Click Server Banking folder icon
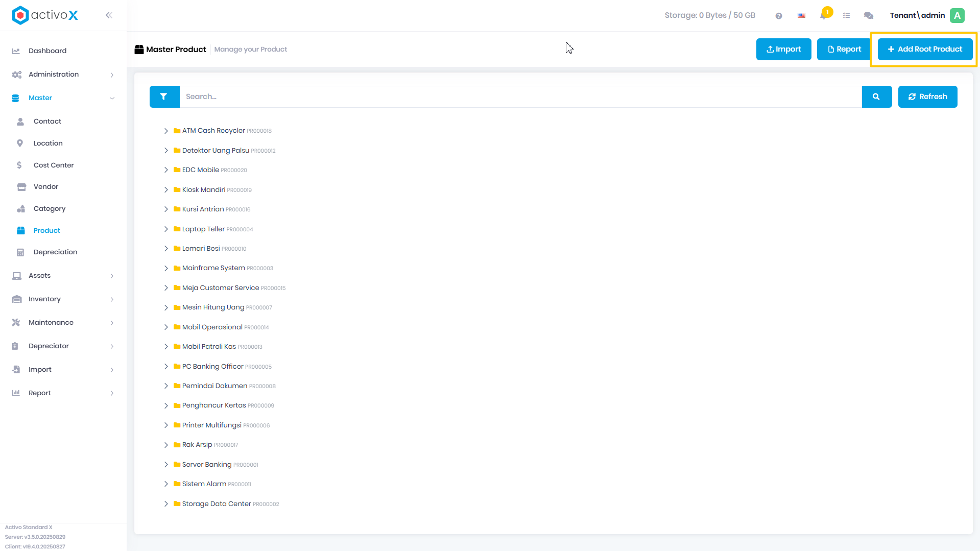The image size is (980, 551). point(177,465)
